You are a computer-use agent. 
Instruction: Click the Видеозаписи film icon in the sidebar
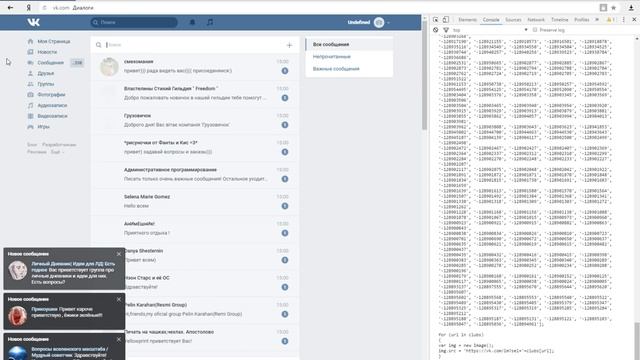30,116
